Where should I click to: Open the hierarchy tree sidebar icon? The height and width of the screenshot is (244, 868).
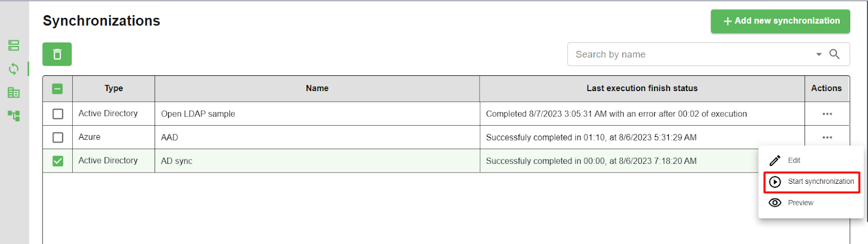(14, 115)
